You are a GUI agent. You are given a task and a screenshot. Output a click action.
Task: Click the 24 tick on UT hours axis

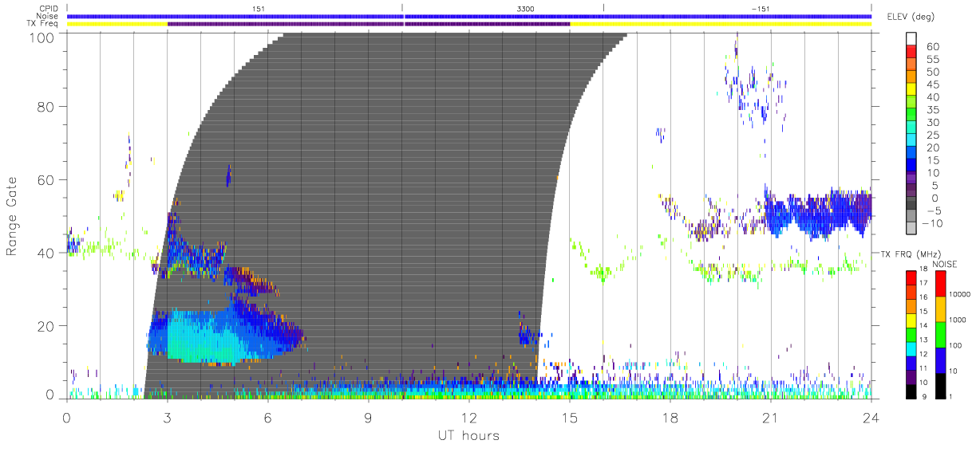[871, 416]
